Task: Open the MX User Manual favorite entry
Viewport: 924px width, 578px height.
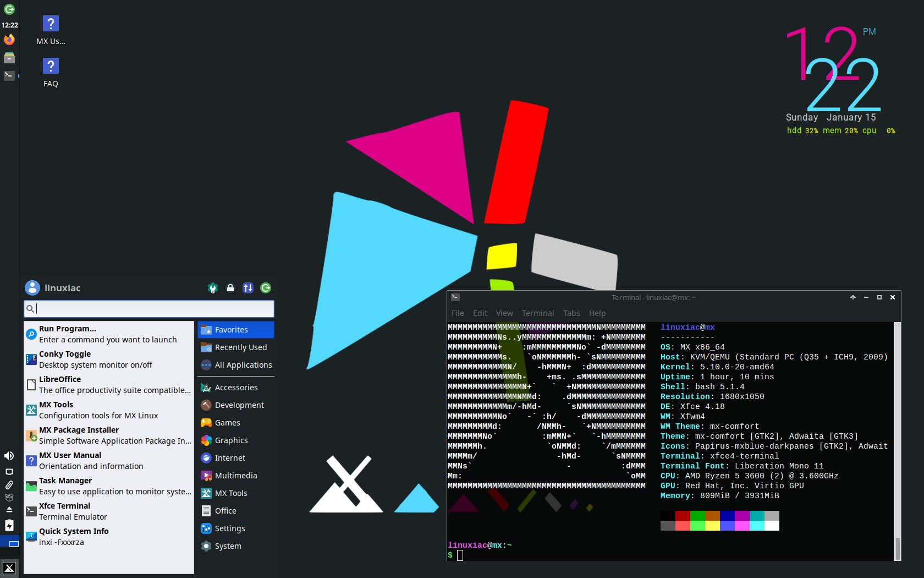Action: pyautogui.click(x=109, y=461)
